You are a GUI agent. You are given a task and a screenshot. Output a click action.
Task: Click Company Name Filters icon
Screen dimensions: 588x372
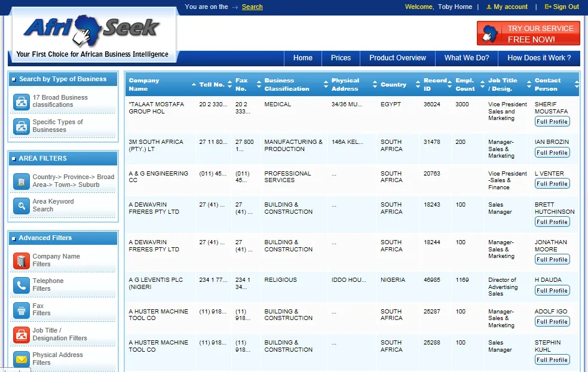point(22,261)
